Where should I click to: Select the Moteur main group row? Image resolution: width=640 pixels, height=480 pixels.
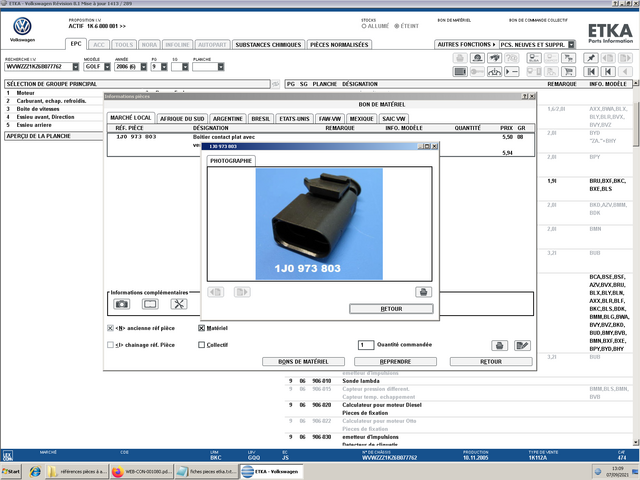point(54,93)
